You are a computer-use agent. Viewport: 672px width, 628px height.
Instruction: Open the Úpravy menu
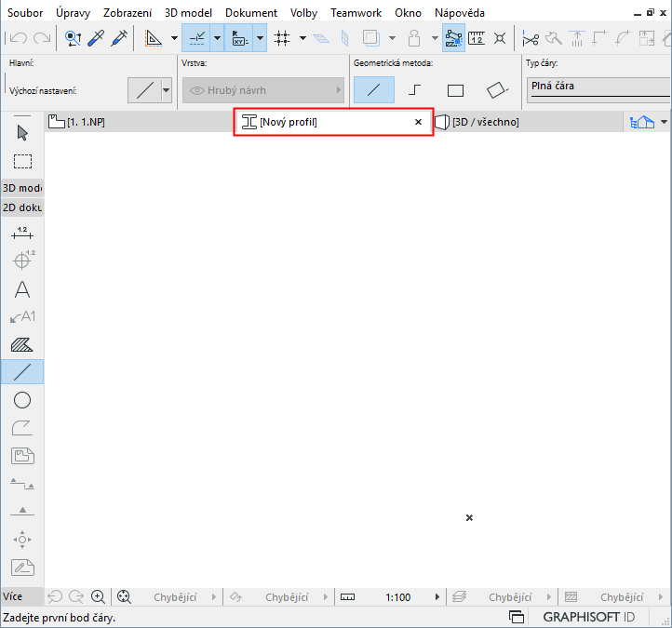(73, 13)
